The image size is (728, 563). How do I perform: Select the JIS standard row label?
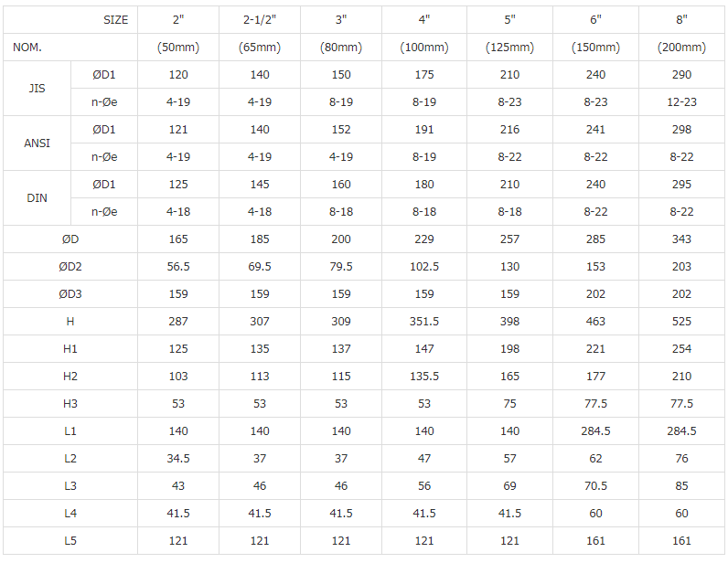point(37,89)
